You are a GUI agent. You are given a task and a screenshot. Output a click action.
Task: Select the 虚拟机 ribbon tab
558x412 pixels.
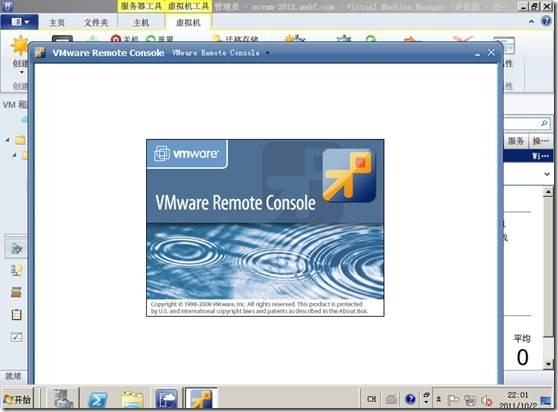coord(188,22)
